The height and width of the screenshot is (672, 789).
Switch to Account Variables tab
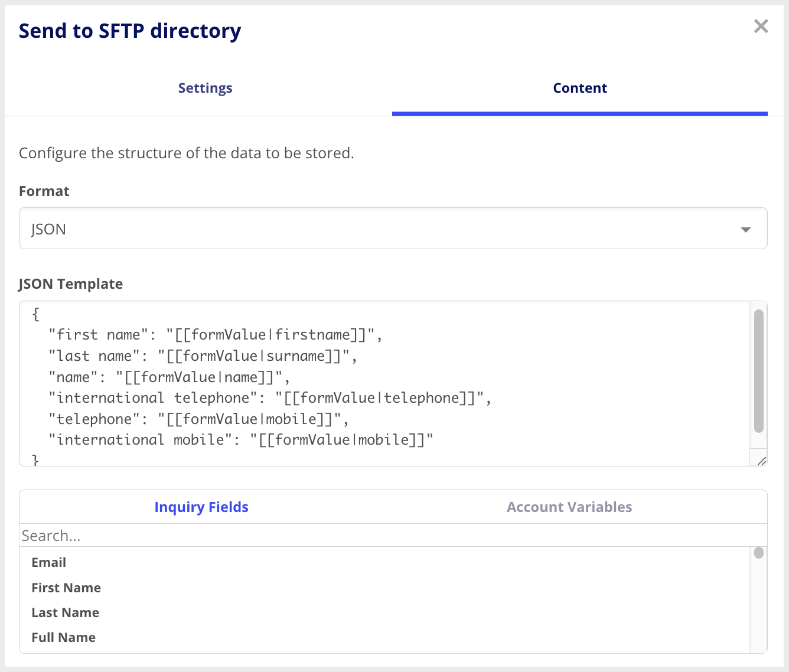coord(569,507)
